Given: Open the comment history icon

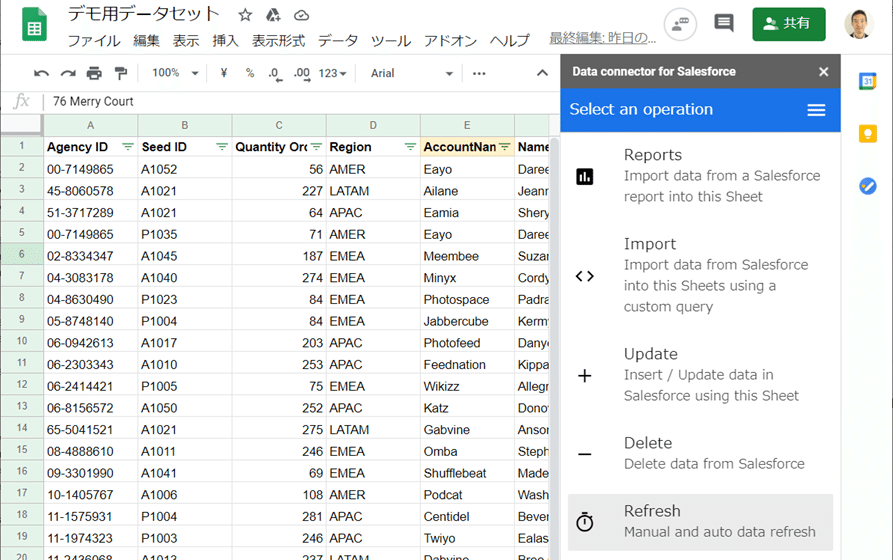Looking at the screenshot, I should coord(724,23).
